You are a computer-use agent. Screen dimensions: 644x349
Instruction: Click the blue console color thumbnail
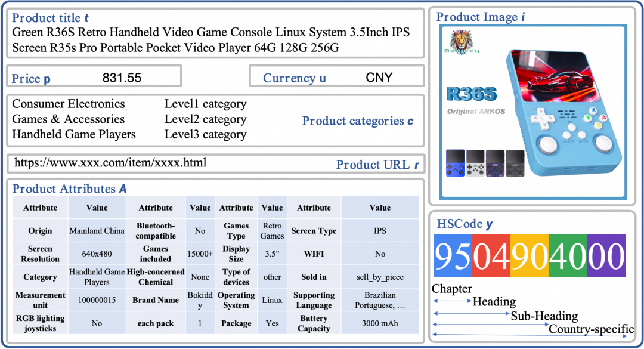455,163
